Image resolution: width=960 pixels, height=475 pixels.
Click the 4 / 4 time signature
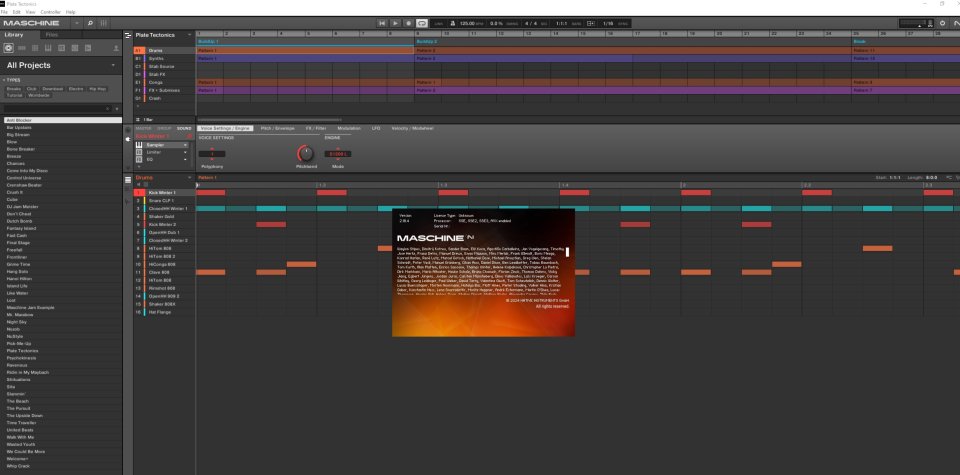(530, 23)
